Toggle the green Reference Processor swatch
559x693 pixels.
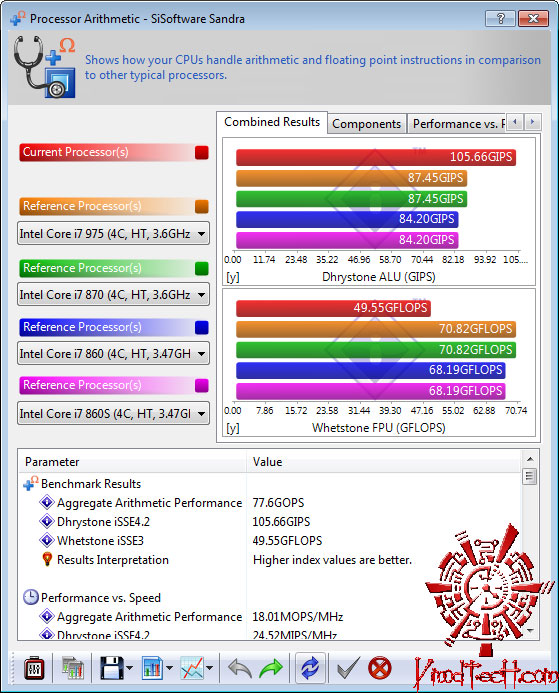click(202, 268)
